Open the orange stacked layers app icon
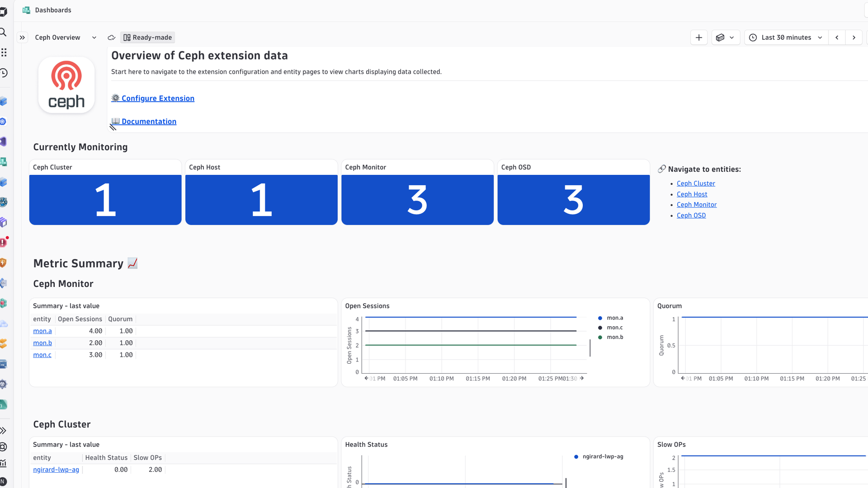Viewport: 868px width, 488px height. [3, 343]
